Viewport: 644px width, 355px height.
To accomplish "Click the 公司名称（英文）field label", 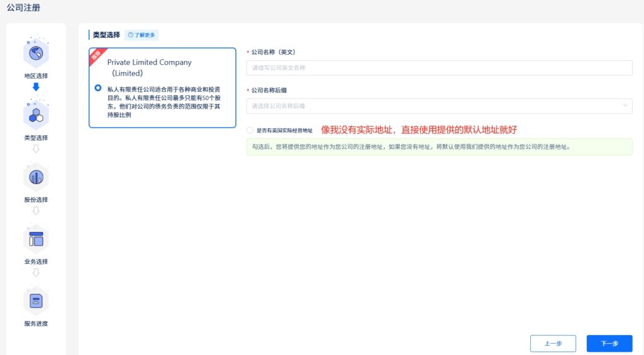I will click(x=273, y=53).
